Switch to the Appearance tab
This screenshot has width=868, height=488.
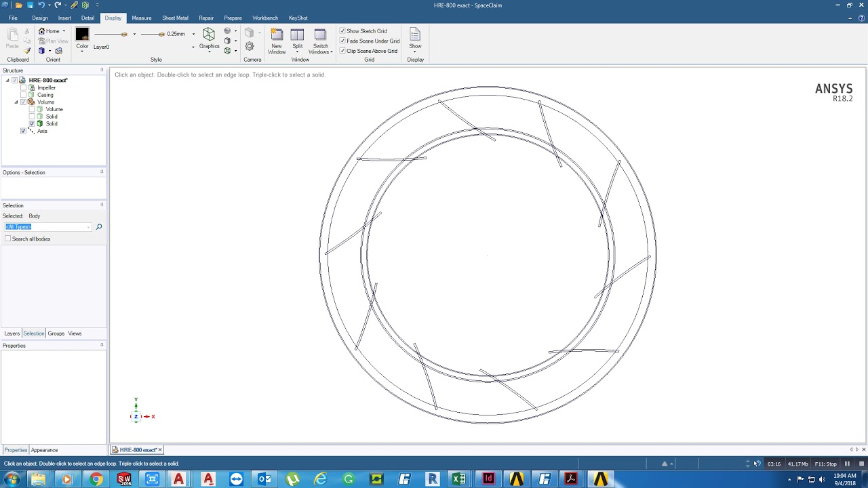point(44,450)
